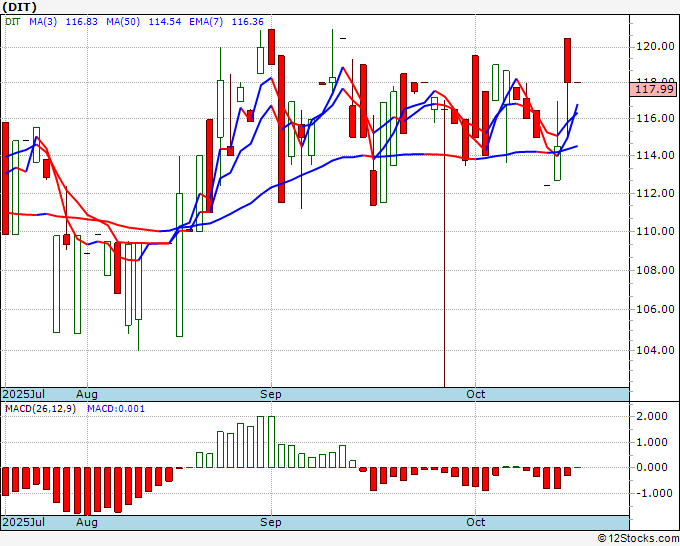The width and height of the screenshot is (680, 546).
Task: Click the first red candle at chart left edge
Action: coord(6,178)
